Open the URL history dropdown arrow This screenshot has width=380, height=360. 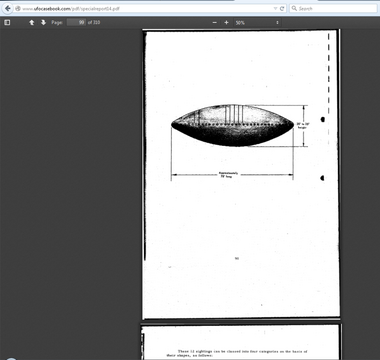click(x=275, y=9)
